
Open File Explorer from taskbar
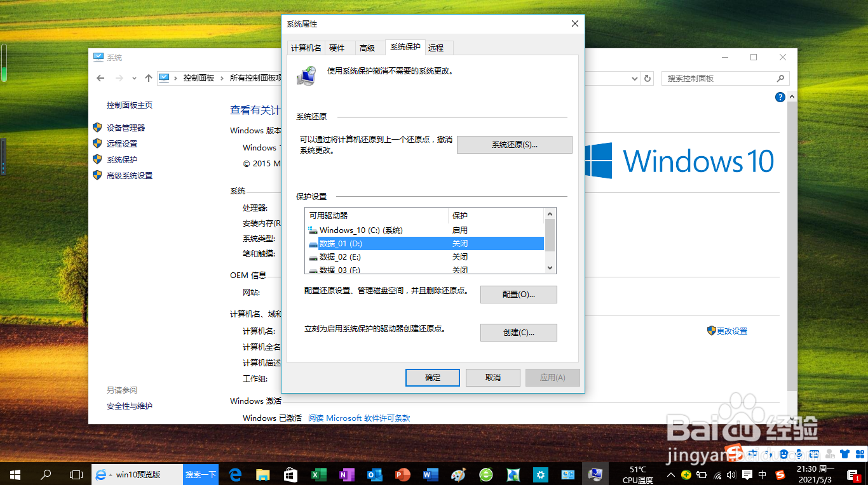[263, 474]
